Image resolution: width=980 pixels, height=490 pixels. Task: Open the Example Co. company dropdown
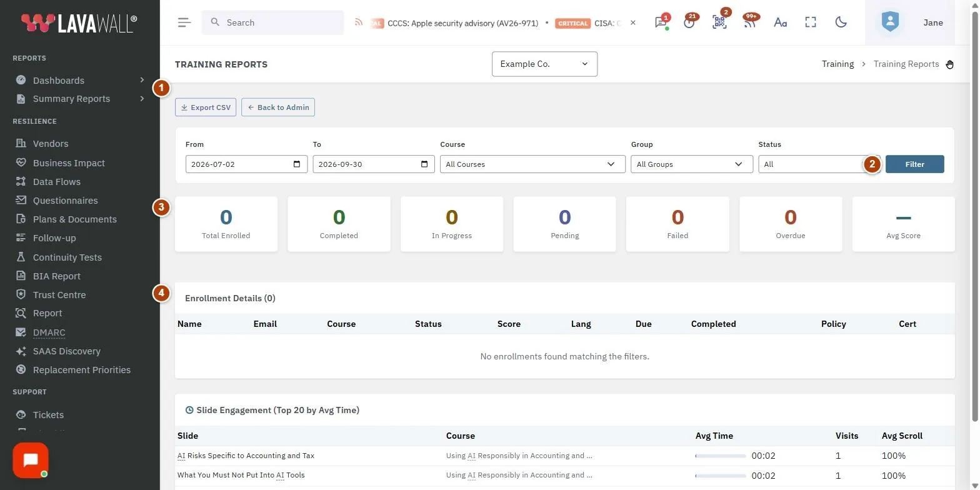544,64
